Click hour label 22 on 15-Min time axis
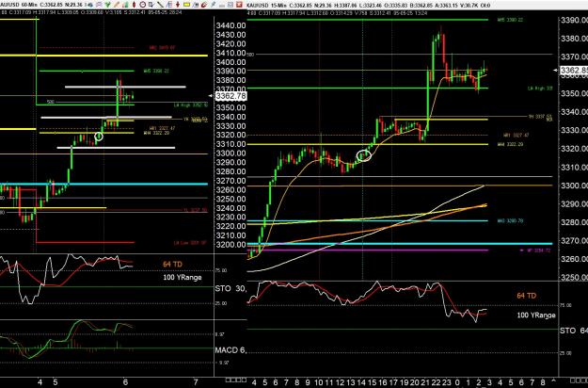The image size is (588, 388). tap(436, 382)
